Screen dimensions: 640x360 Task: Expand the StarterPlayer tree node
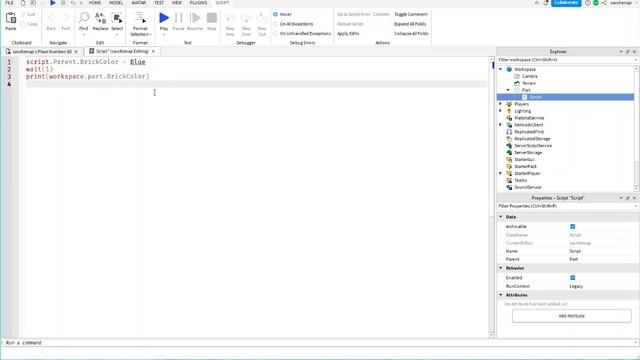tap(501, 173)
